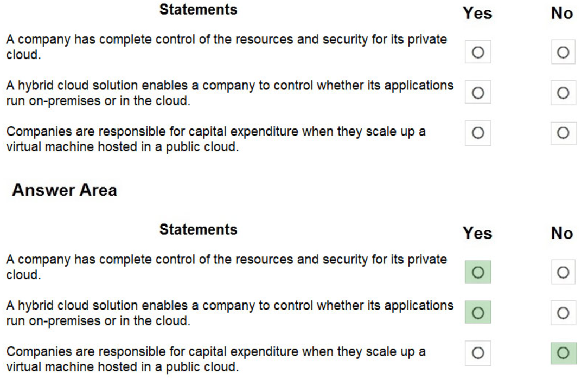Screen dimensions: 588x380
Task: Click highlighted No for capital expenditure under Answer Area
Action: tap(563, 353)
